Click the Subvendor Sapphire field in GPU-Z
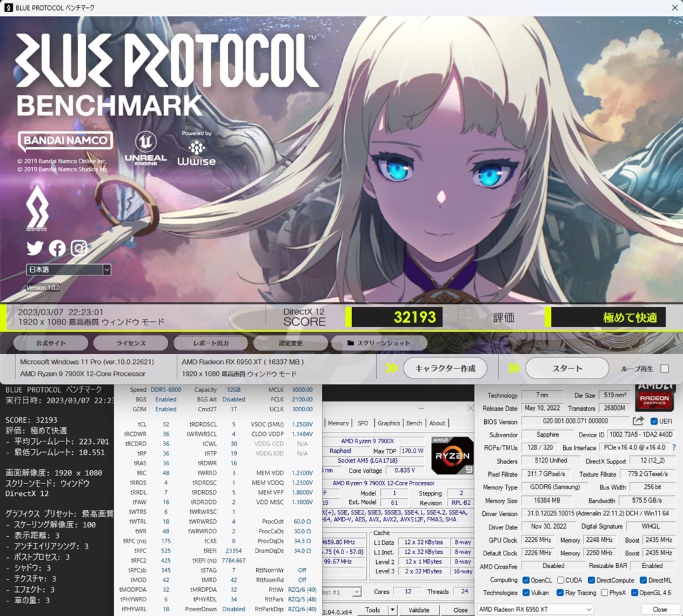 pyautogui.click(x=548, y=435)
